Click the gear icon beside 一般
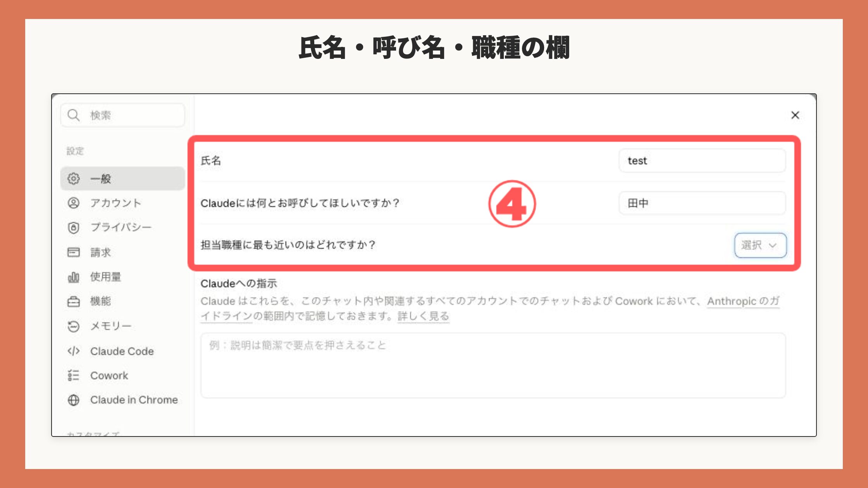This screenshot has width=868, height=488. click(x=74, y=179)
